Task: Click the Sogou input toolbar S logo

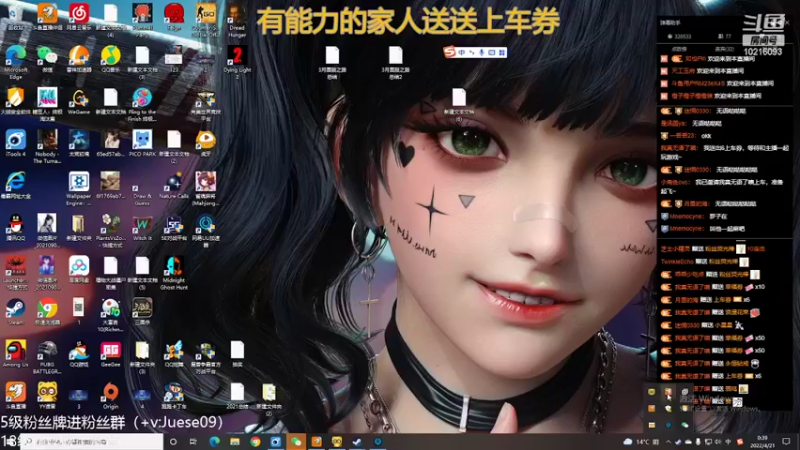Action: click(x=449, y=52)
